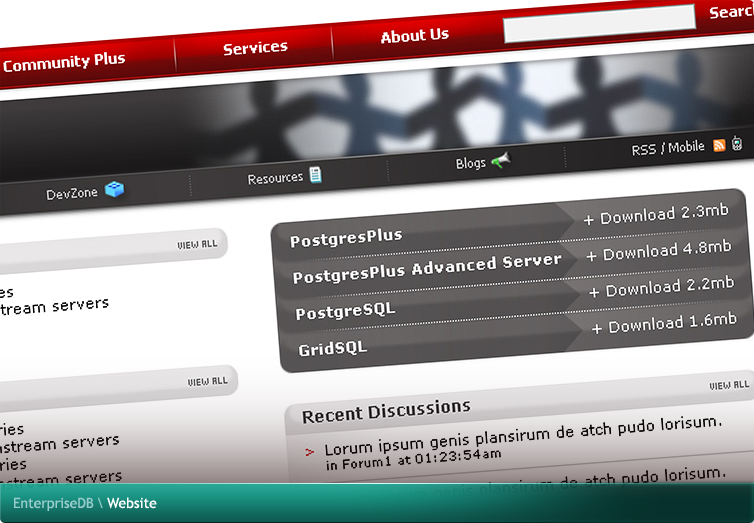Click the mobile phone icon
754x523 pixels.
click(737, 143)
